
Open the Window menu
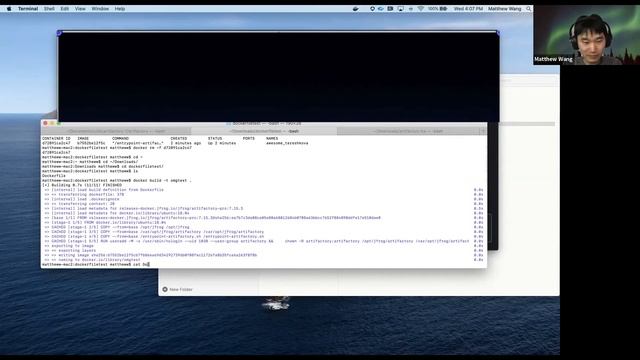pyautogui.click(x=100, y=9)
